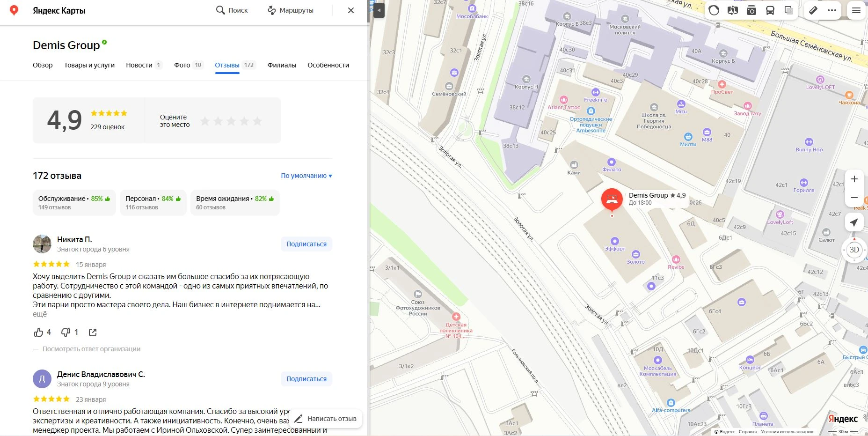Select the ruler measurement tool
Image resolution: width=868 pixels, height=436 pixels.
click(x=813, y=10)
